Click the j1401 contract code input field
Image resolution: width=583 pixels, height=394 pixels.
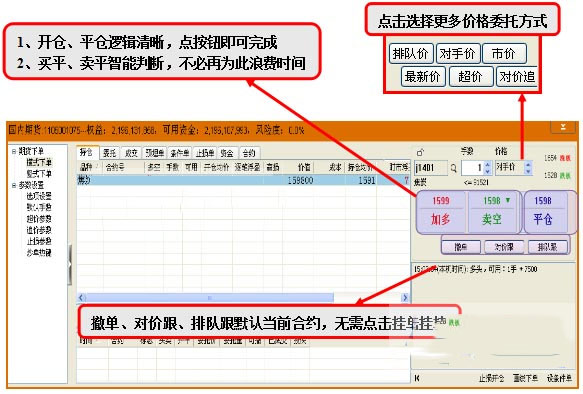431,168
